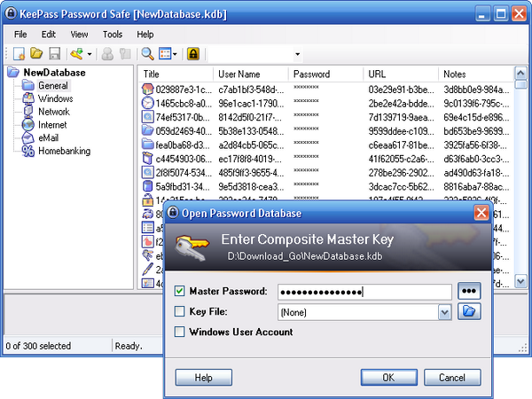Screen dimensions: 532x399
Task: Click the Save database floppy icon
Action: (54, 54)
